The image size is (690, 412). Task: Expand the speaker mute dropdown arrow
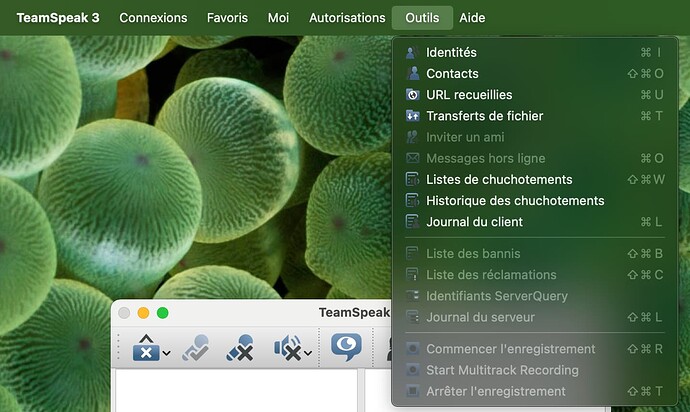[308, 352]
